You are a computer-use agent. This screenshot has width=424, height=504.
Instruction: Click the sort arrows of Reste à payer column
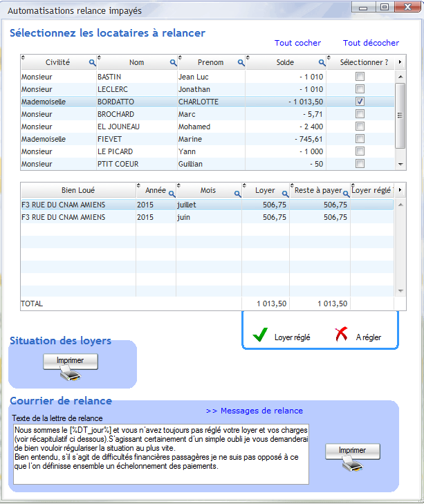292,185
